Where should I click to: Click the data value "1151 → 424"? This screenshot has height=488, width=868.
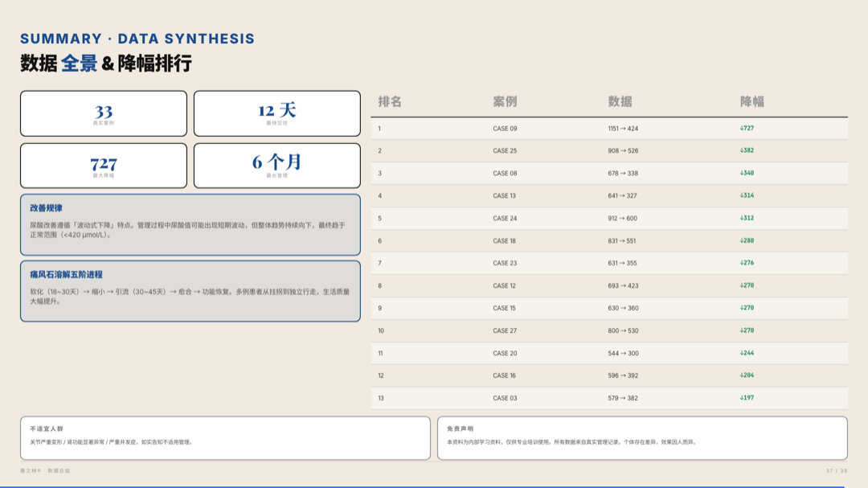623,129
